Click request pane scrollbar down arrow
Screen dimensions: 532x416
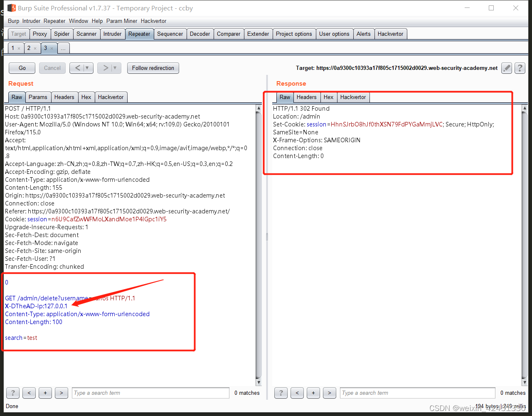pos(259,382)
